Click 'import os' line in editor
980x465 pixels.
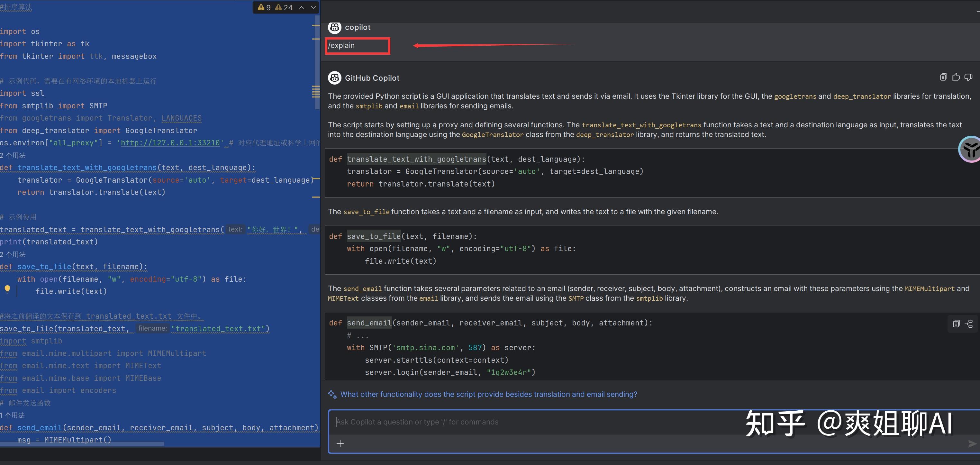[20, 32]
